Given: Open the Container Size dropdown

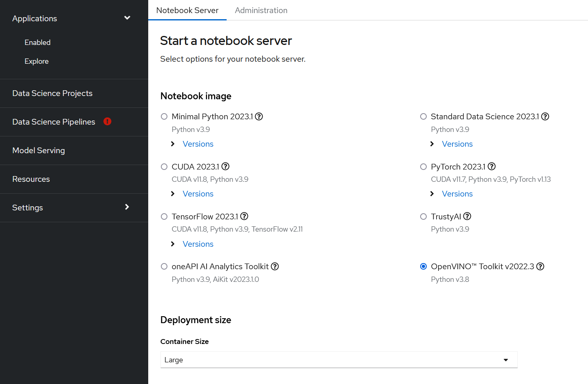Looking at the screenshot, I should coord(339,360).
